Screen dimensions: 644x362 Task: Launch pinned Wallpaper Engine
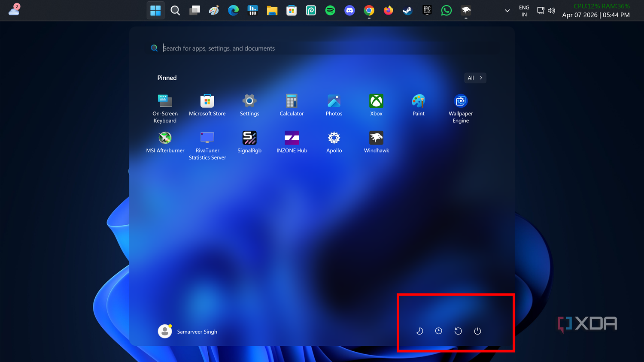(x=461, y=109)
